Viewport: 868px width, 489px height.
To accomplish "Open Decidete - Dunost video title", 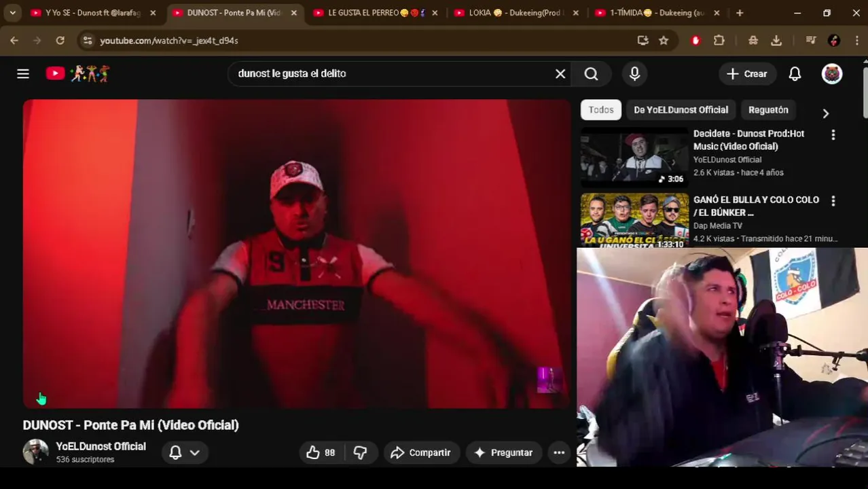I will point(748,140).
